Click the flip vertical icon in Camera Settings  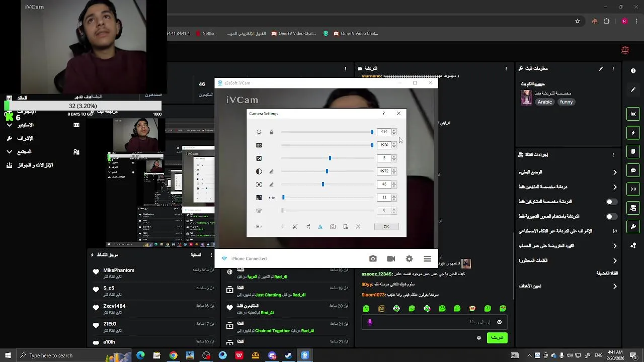308,227
